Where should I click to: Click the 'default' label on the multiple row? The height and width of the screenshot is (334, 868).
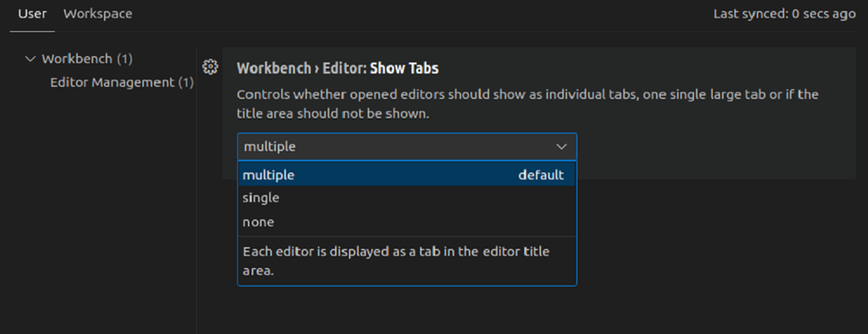(x=541, y=175)
